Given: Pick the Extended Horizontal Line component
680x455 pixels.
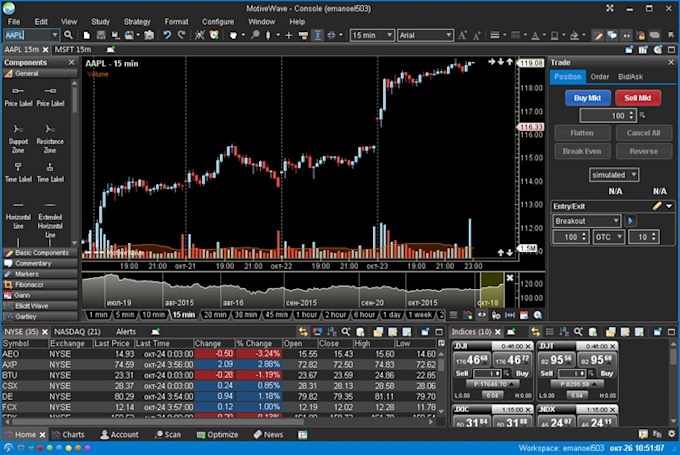Looking at the screenshot, I should pos(50,219).
